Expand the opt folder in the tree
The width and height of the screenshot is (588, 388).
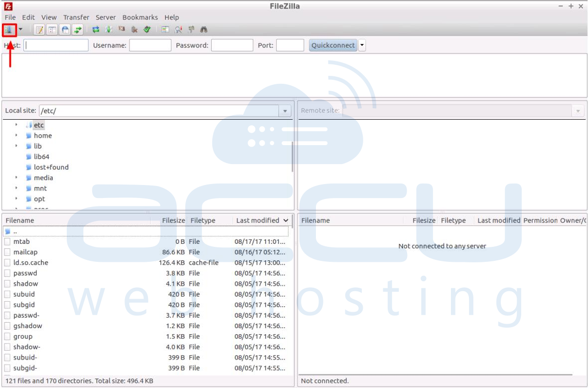16,198
